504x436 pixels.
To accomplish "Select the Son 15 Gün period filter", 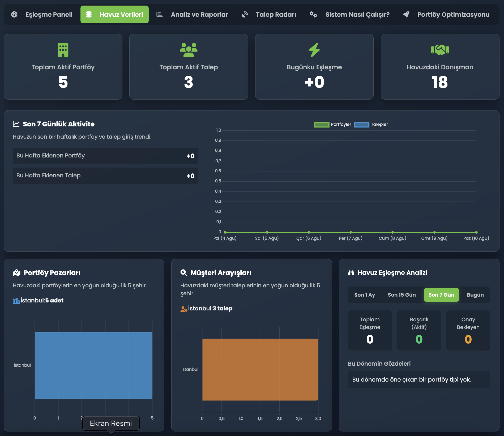I will (402, 295).
